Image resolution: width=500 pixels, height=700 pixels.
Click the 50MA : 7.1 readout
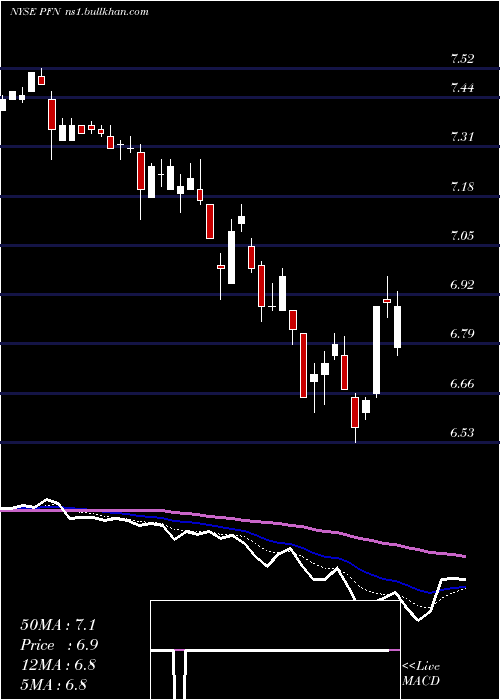point(58,625)
